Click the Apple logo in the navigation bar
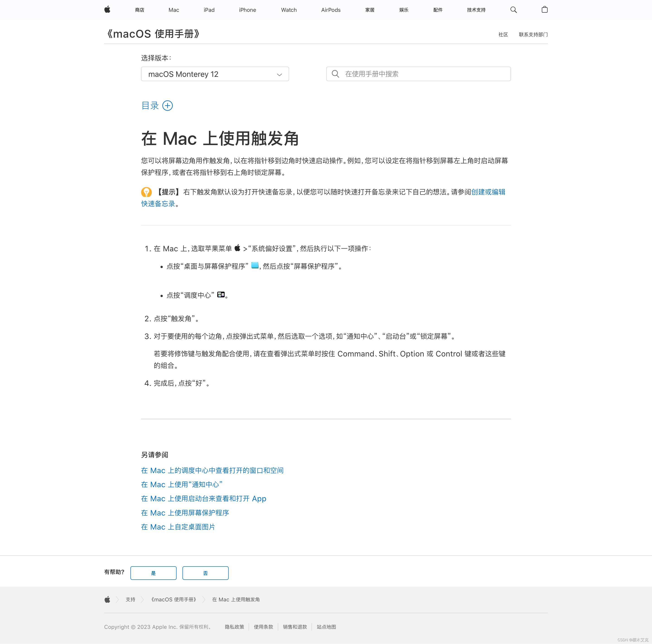The height and width of the screenshot is (644, 652). tap(107, 10)
